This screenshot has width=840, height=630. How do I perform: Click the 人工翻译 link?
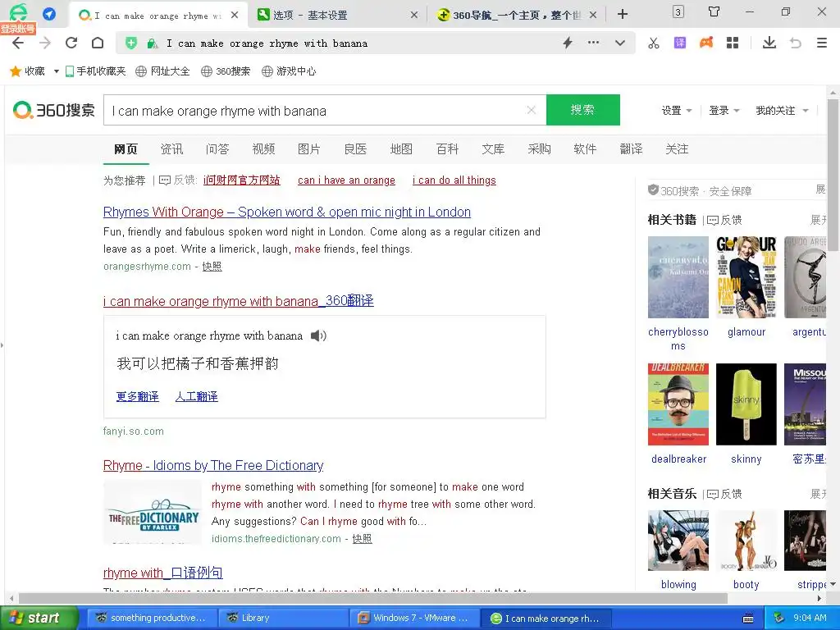coord(197,396)
